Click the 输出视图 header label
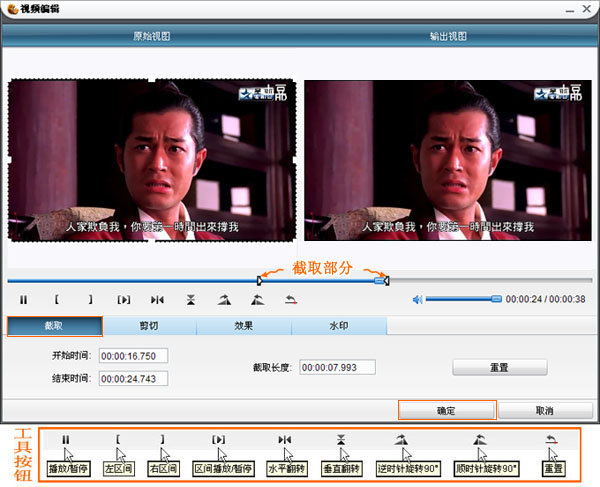 tap(448, 36)
